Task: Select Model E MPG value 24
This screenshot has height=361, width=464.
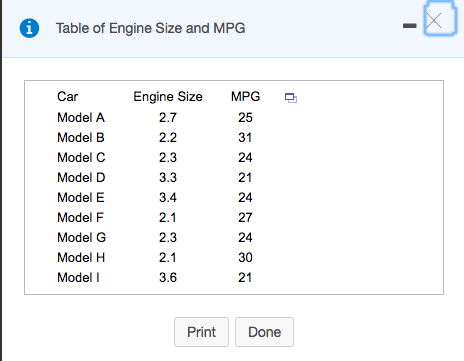Action: (245, 197)
